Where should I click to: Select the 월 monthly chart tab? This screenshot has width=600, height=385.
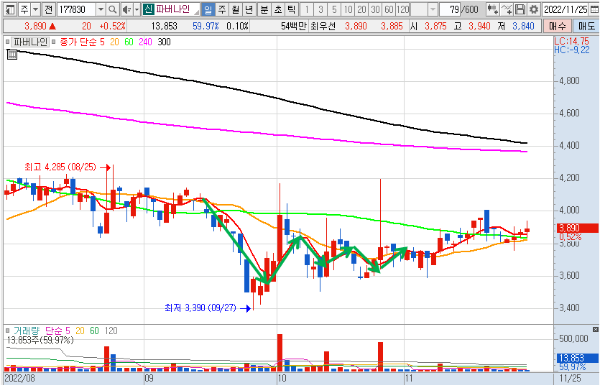click(236, 9)
